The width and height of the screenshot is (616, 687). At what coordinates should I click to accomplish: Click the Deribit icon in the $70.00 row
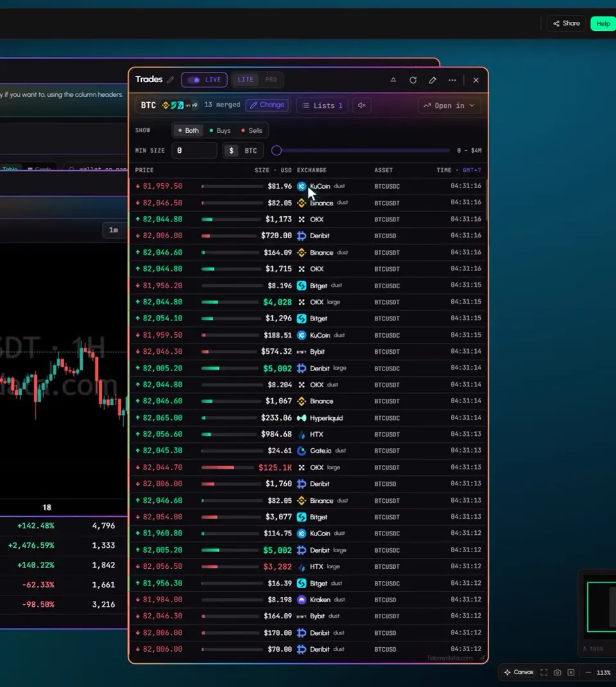(302, 649)
